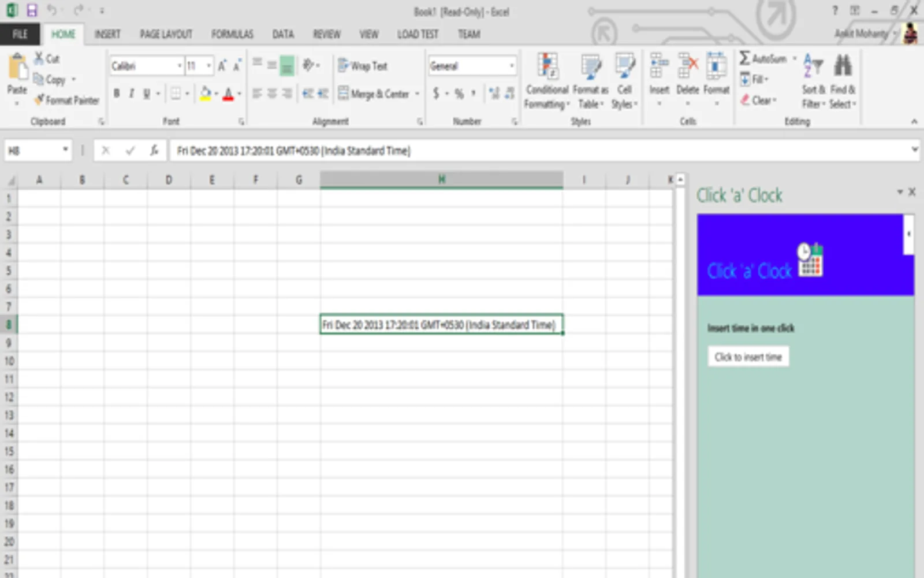Toggle Bold formatting
This screenshot has width=924, height=578.
(117, 94)
